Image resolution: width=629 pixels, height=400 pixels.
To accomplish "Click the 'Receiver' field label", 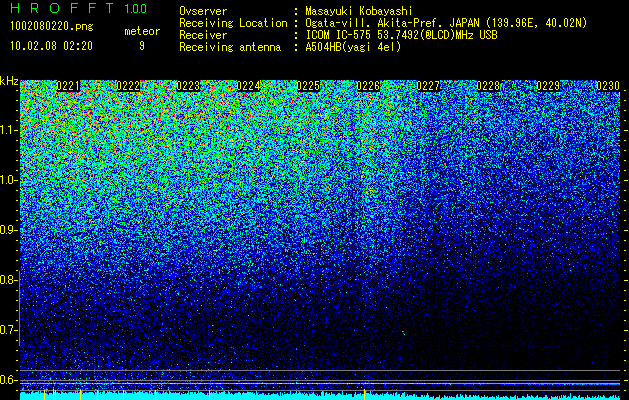I will point(203,35).
